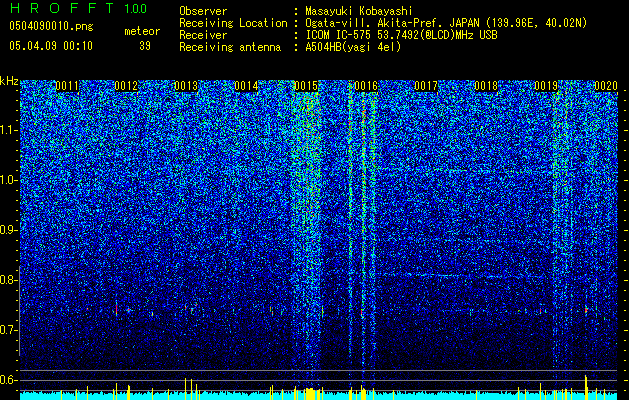Click the 'Receiving antenna' label

(x=230, y=47)
